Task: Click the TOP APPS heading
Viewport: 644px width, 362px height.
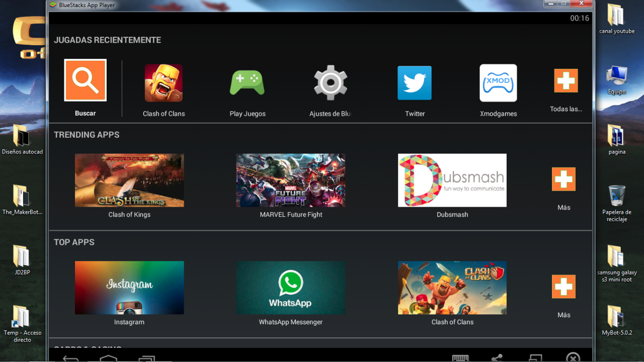Action: 74,242
